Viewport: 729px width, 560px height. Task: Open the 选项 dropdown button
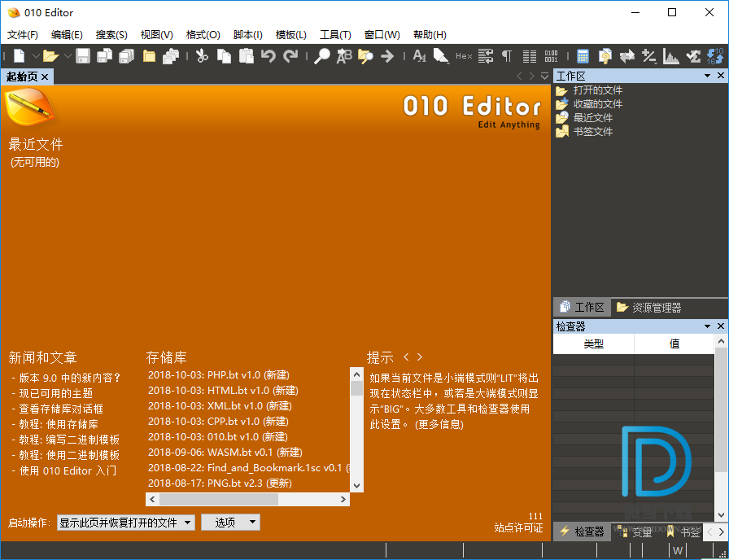click(230, 523)
